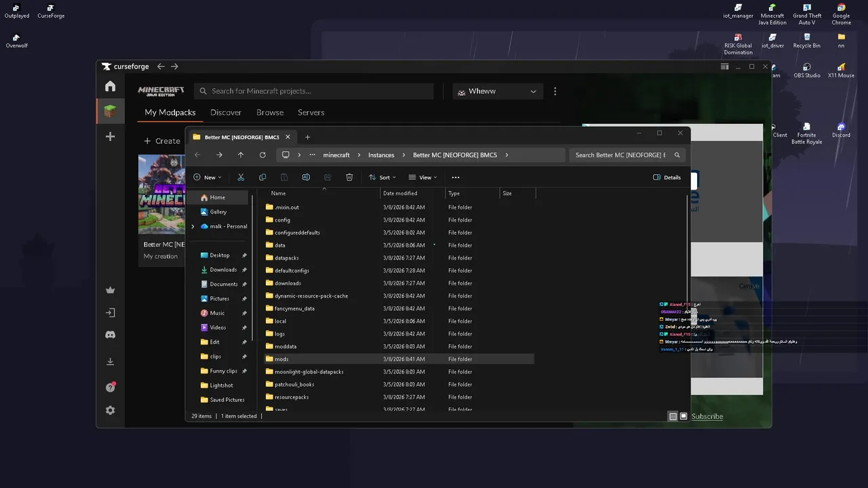
Task: Rename selected item in Explorer toolbar
Action: tap(306, 177)
